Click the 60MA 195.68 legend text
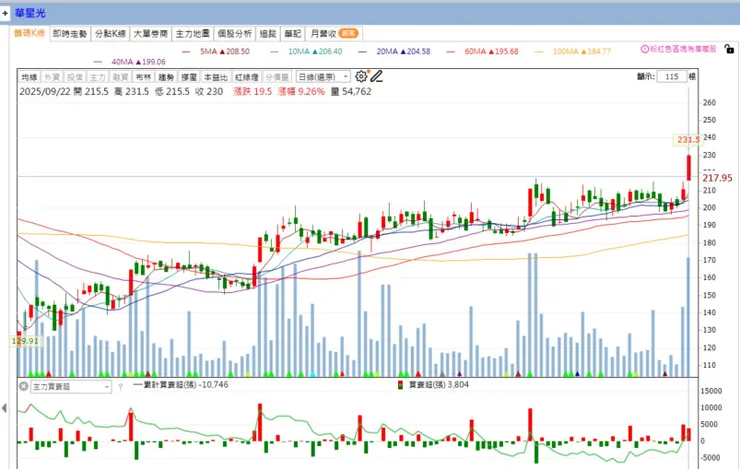Viewport: 740px width, 469px height. coord(491,51)
